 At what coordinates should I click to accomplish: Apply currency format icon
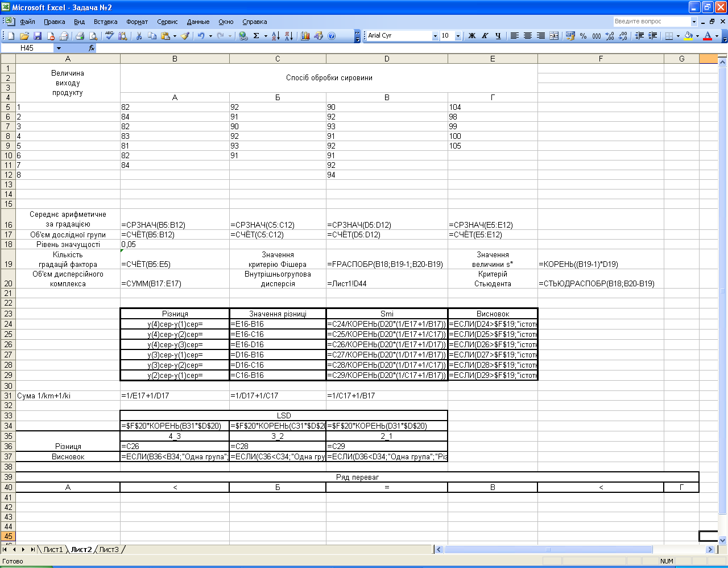coord(570,36)
